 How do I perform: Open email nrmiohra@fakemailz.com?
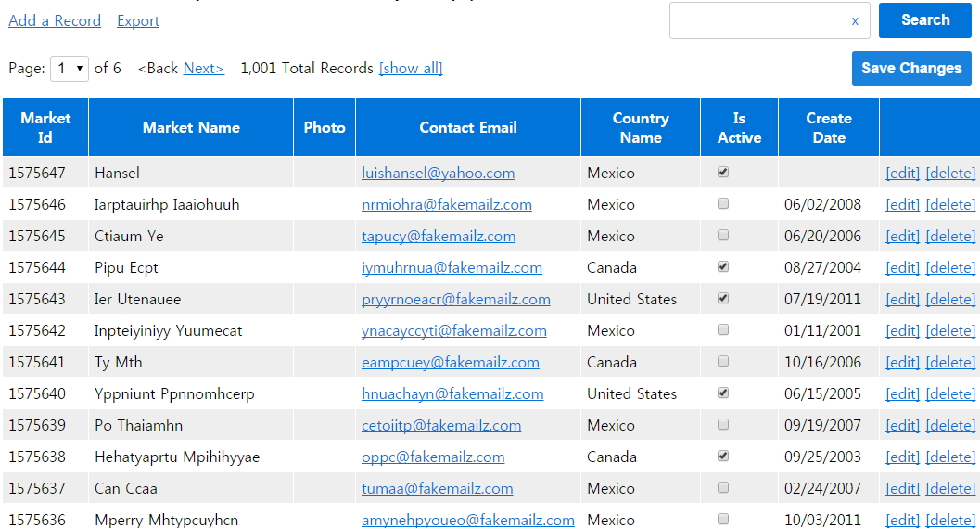447,204
